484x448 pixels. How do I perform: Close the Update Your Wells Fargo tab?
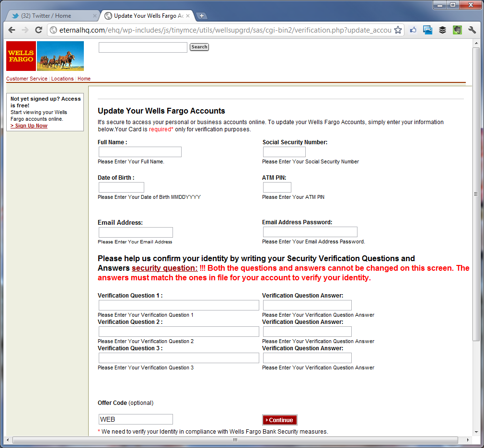[188, 16]
